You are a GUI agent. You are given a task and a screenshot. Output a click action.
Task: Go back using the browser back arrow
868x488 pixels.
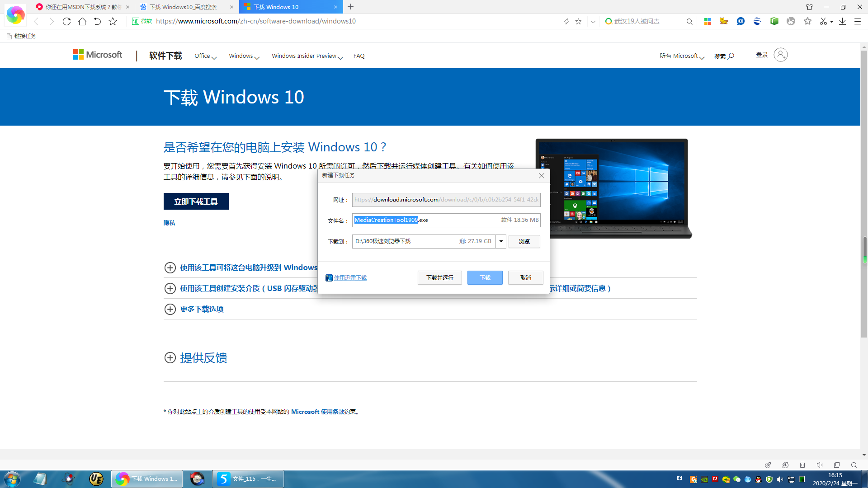[x=37, y=21]
